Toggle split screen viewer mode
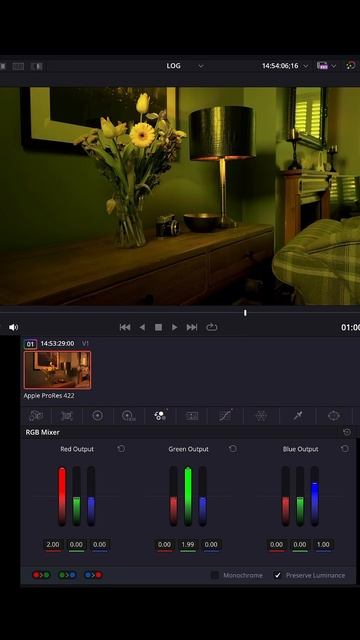 (x=18, y=66)
